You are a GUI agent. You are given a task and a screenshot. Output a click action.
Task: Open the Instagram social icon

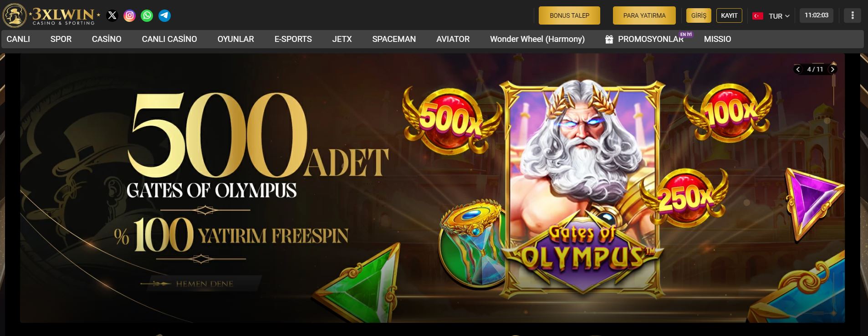[x=130, y=15]
